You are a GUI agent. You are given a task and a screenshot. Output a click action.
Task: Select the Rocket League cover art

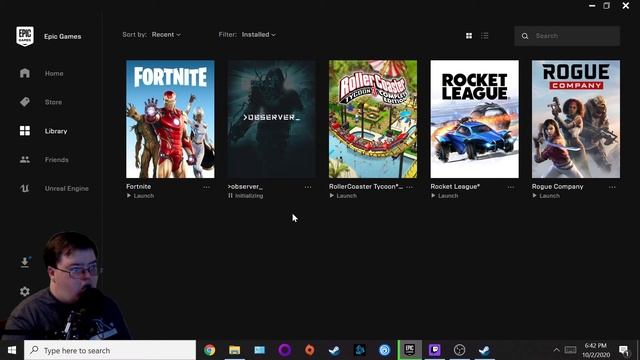(x=475, y=119)
